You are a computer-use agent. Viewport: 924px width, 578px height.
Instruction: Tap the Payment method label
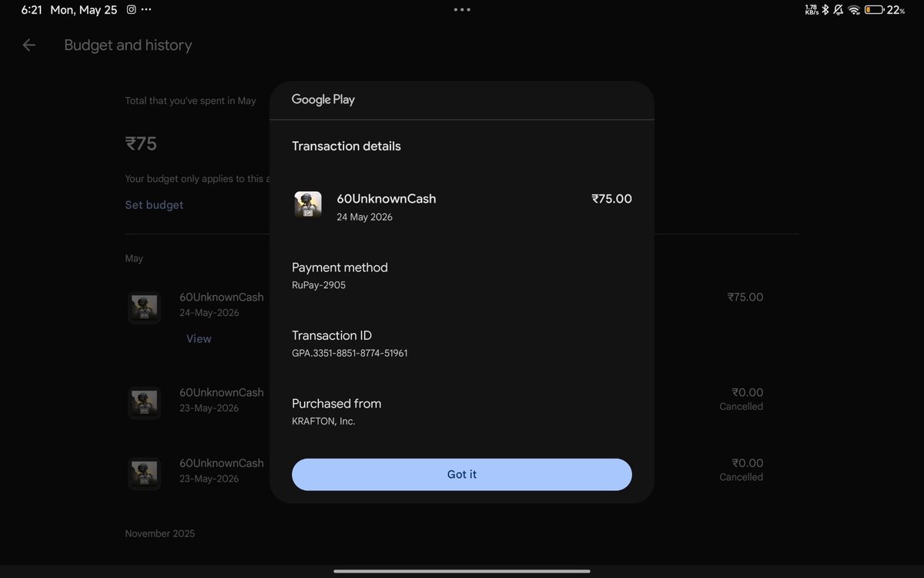tap(340, 267)
